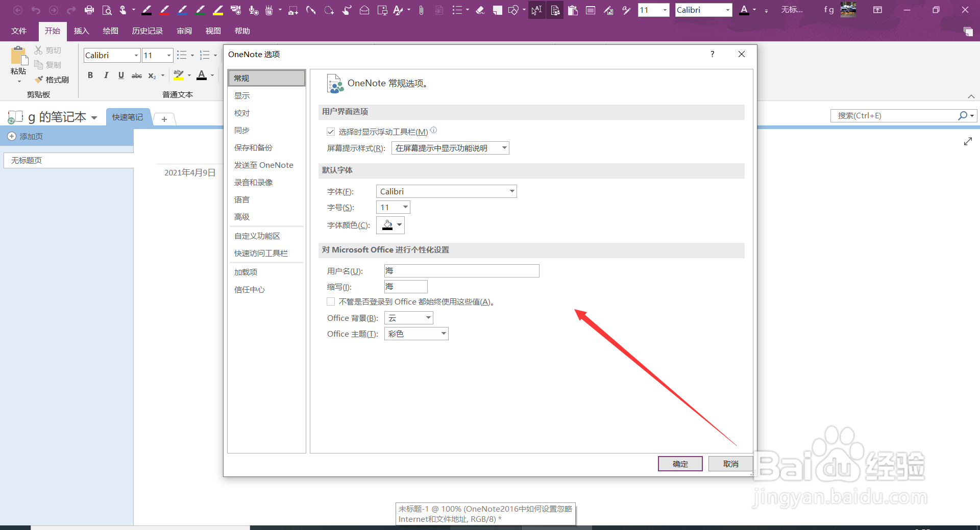Enable 不管是否登录到 Office 都始终使用这些值 checkbox
The height and width of the screenshot is (530, 980).
[331, 301]
